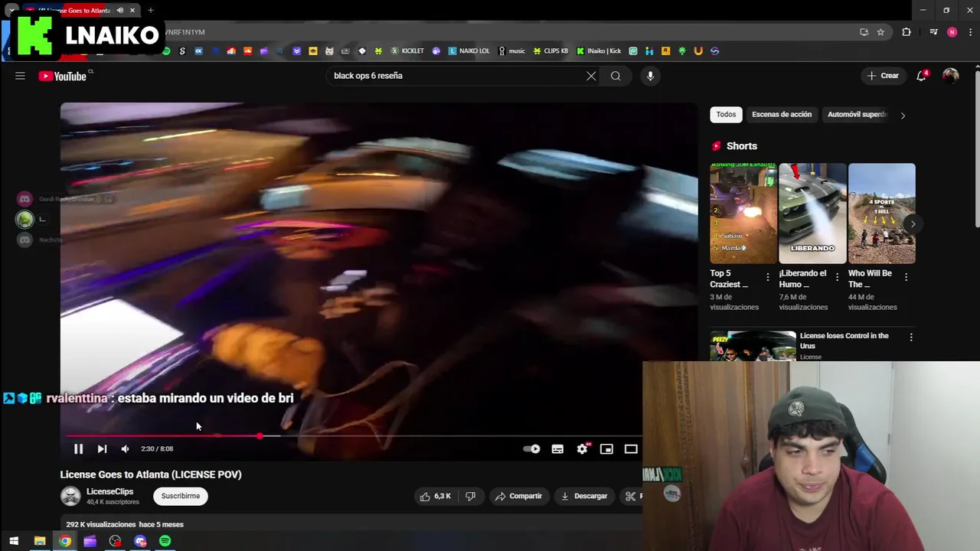The height and width of the screenshot is (551, 980).
Task: Open the Who Will Be The short thumbnail
Action: 881,213
